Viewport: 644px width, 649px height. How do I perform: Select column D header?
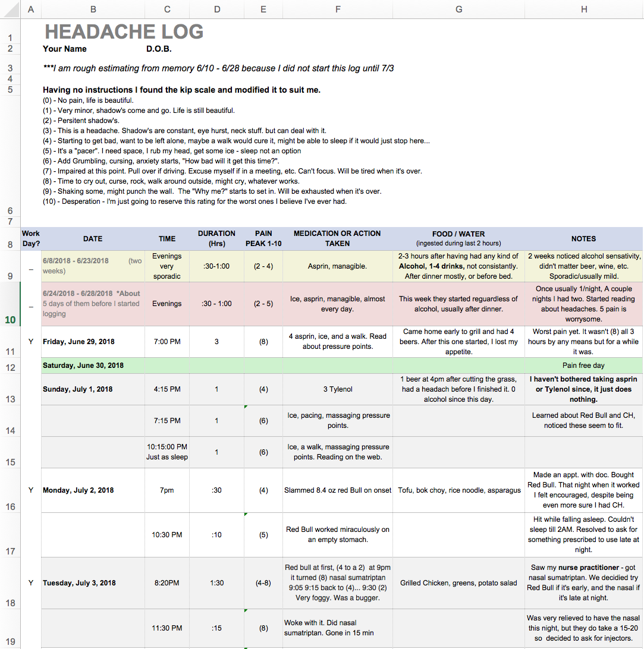(x=217, y=9)
